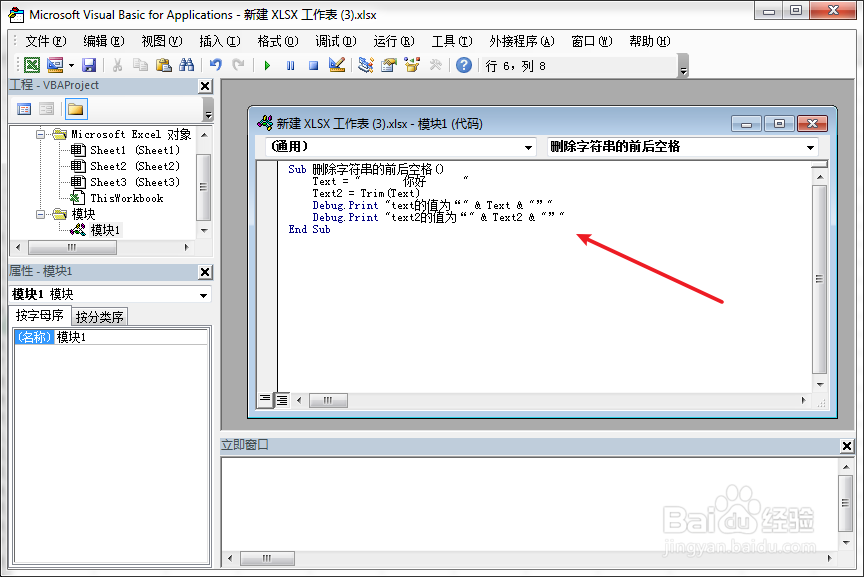Open the 文件 menu

click(46, 41)
